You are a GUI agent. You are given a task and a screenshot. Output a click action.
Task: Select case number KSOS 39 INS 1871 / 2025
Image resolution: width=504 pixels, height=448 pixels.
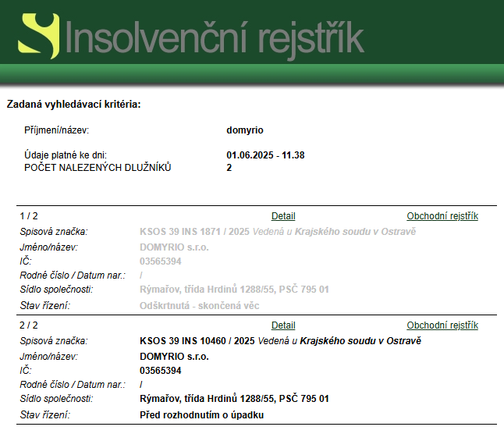click(x=194, y=232)
